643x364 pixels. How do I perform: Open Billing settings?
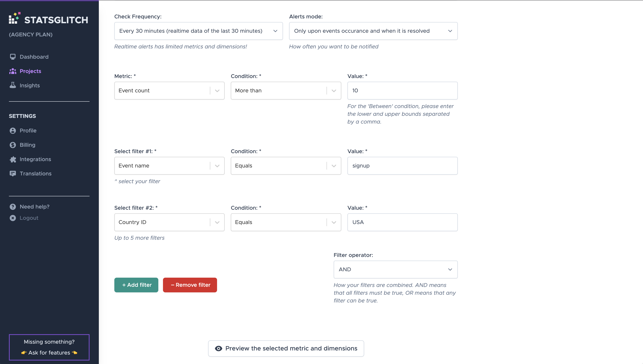coord(28,145)
